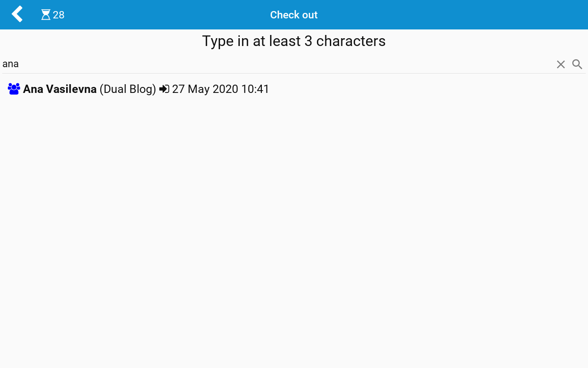This screenshot has width=588, height=368.
Task: Click the word "characters" in the heading
Action: tap(351, 41)
